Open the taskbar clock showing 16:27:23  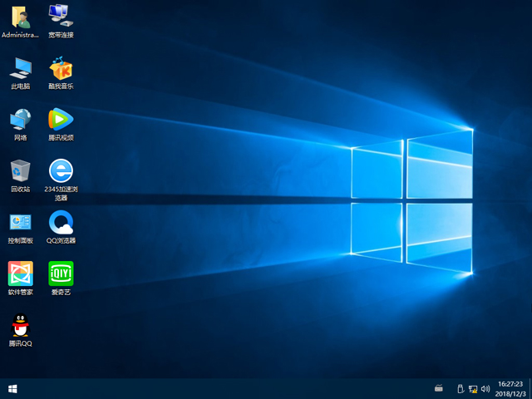pos(509,388)
